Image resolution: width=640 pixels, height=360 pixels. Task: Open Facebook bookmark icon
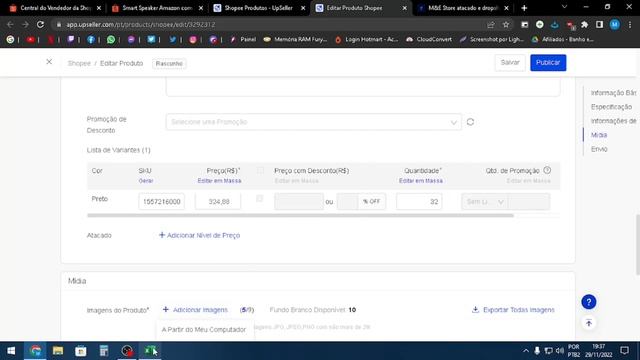coord(91,40)
